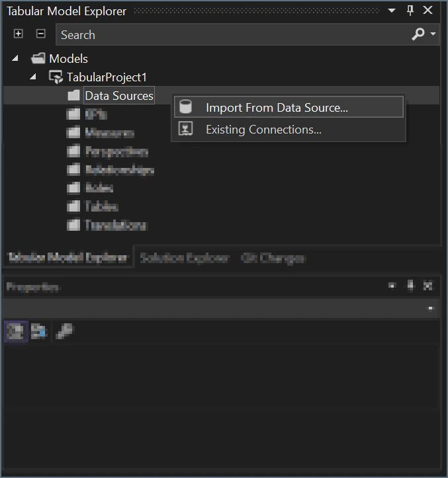Select the Models label

tap(68, 59)
